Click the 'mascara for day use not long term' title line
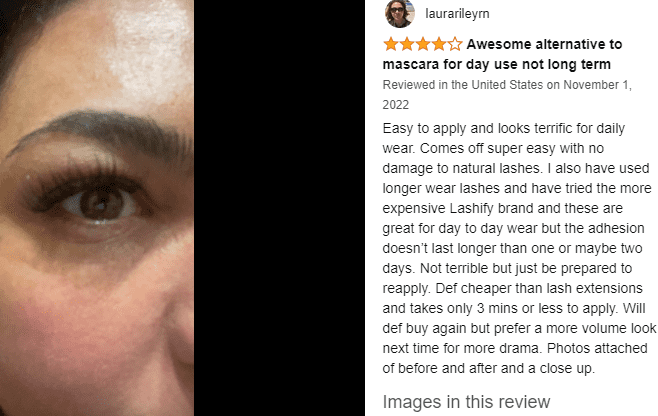658x416 pixels. coord(496,64)
